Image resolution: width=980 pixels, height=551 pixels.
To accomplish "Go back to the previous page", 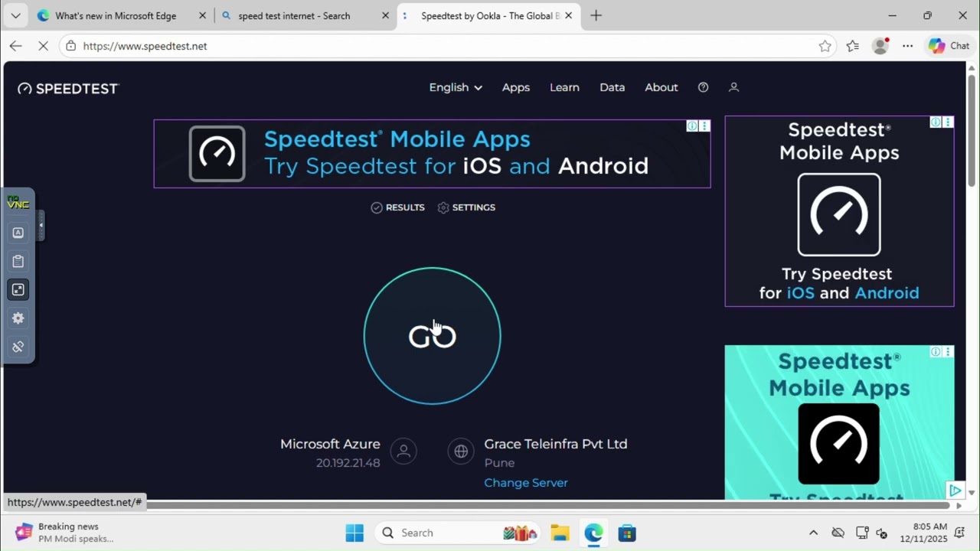I will (15, 46).
